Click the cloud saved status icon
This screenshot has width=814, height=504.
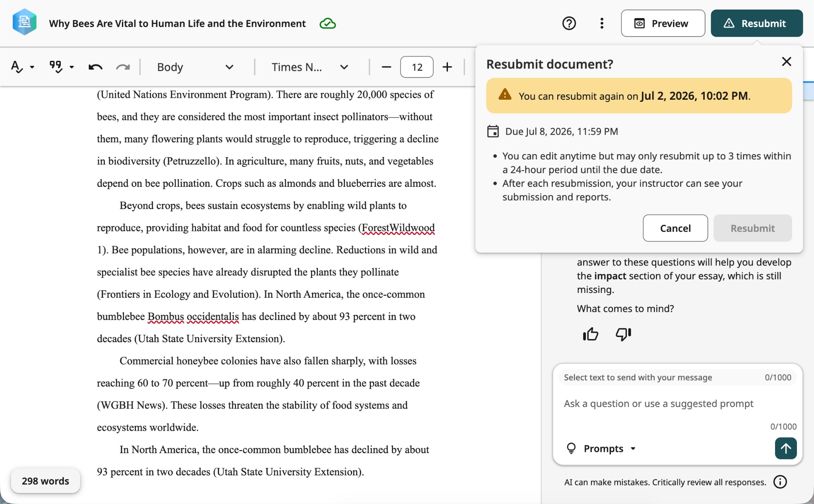point(328,23)
